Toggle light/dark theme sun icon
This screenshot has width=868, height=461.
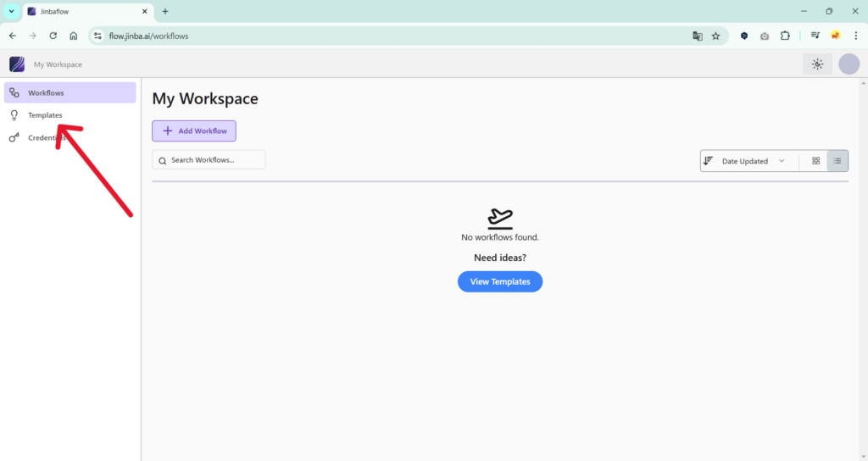click(817, 64)
